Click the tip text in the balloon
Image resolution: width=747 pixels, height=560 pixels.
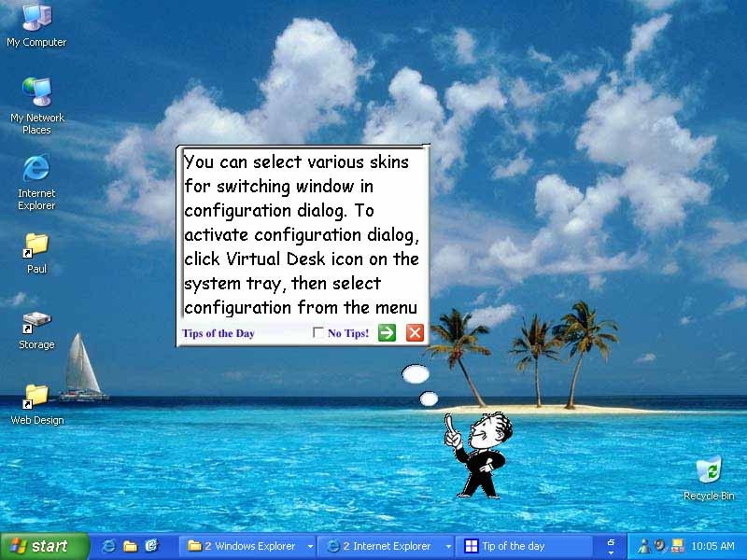[x=301, y=234]
